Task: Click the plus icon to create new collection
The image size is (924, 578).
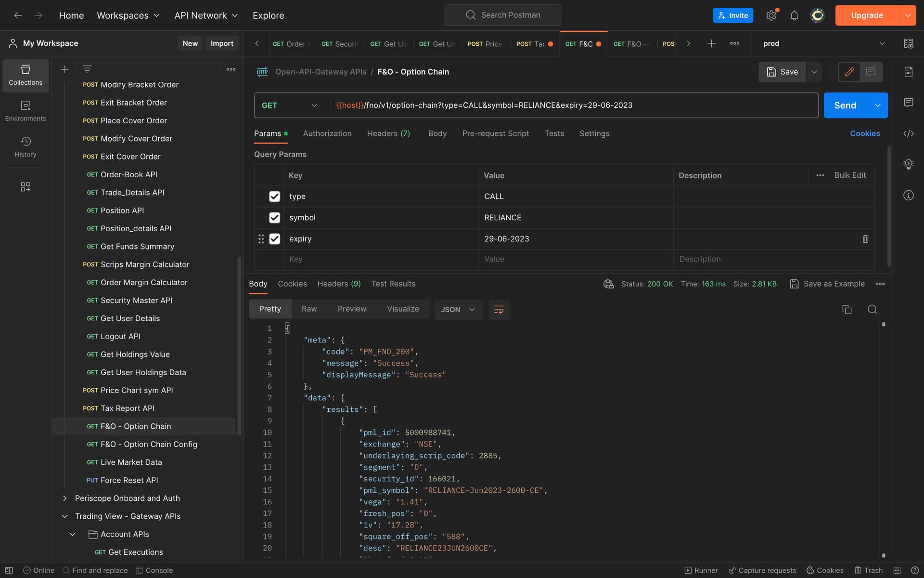Action: click(x=64, y=69)
